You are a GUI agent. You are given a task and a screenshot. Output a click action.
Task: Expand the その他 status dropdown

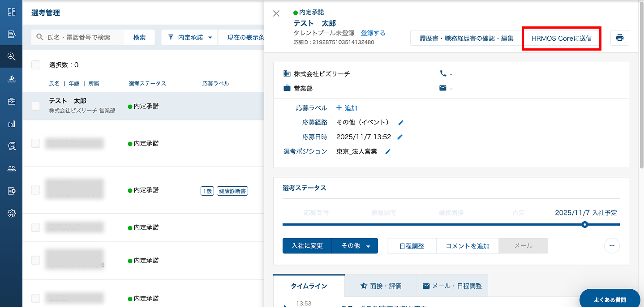[x=355, y=246]
